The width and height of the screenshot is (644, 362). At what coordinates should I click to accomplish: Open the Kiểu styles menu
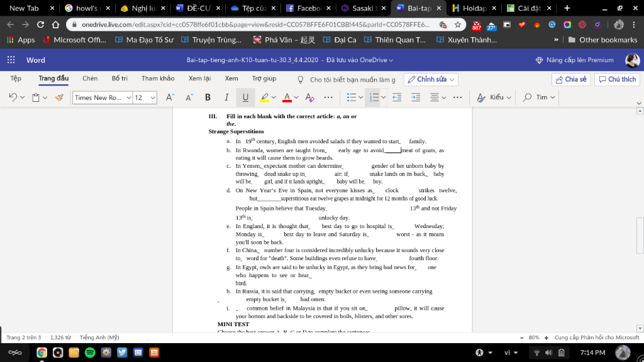(x=493, y=97)
